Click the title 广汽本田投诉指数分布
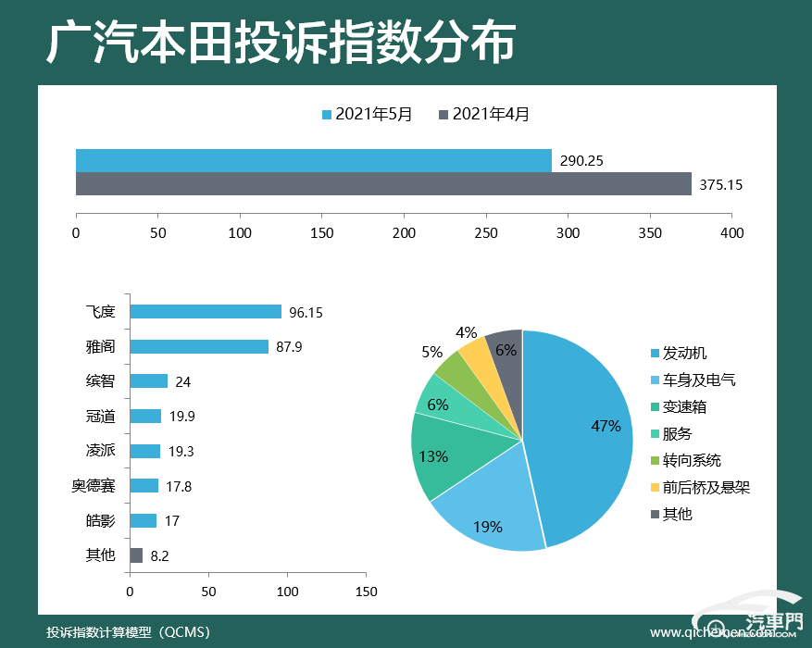 click(x=281, y=43)
